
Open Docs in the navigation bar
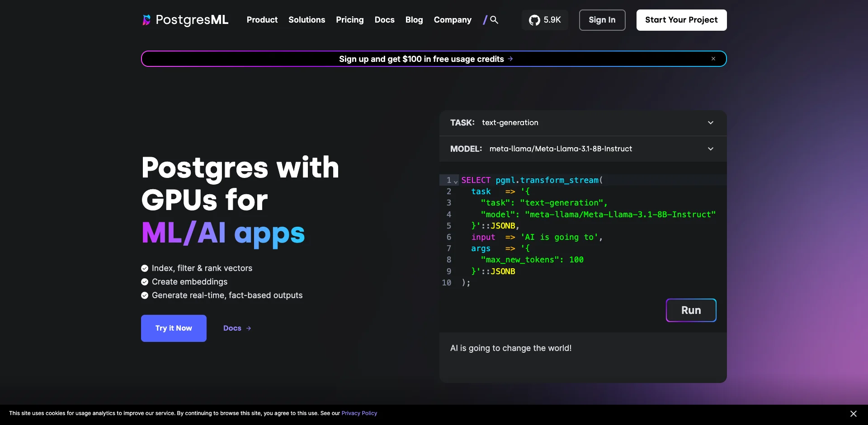[385, 20]
